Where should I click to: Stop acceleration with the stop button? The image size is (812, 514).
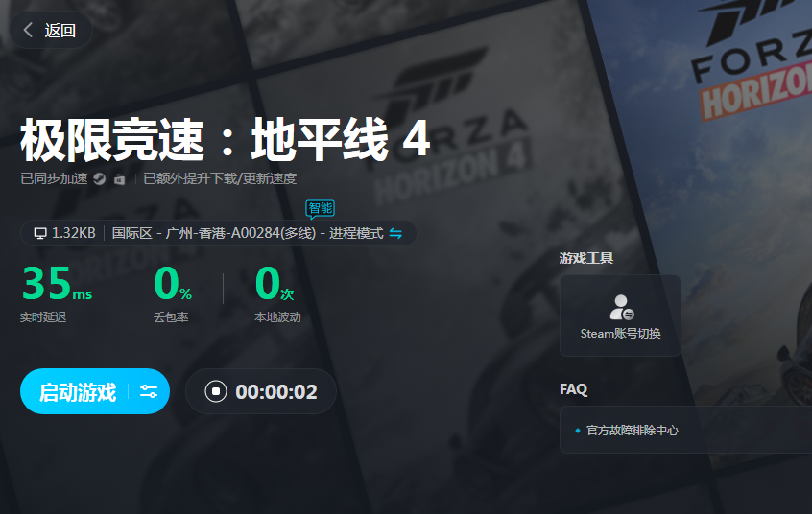[215, 391]
